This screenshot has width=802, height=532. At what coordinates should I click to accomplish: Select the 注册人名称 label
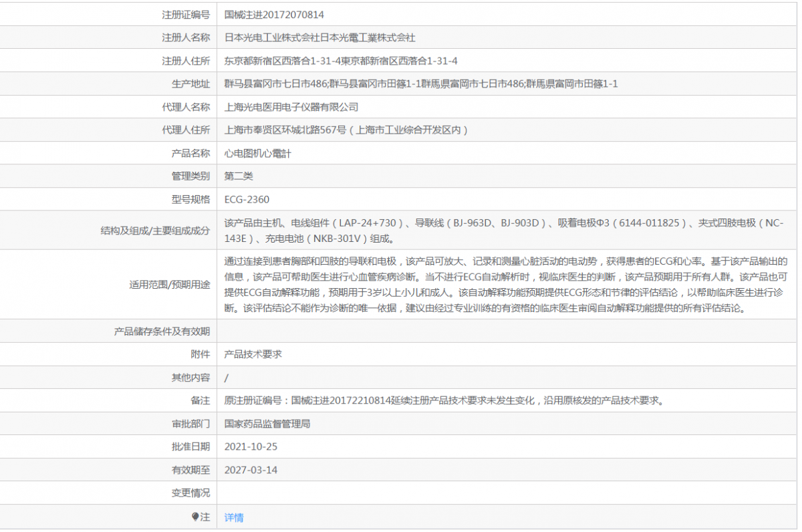(x=186, y=38)
